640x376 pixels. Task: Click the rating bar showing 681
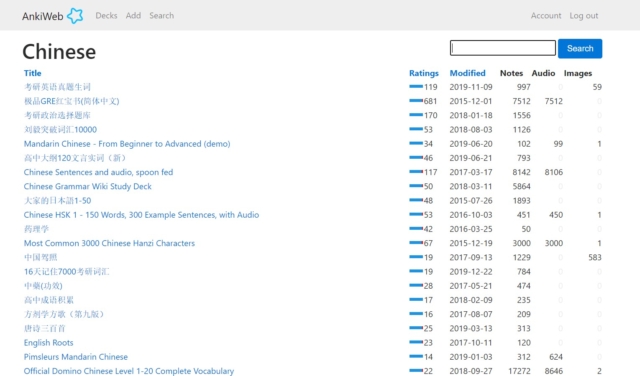tap(416, 101)
